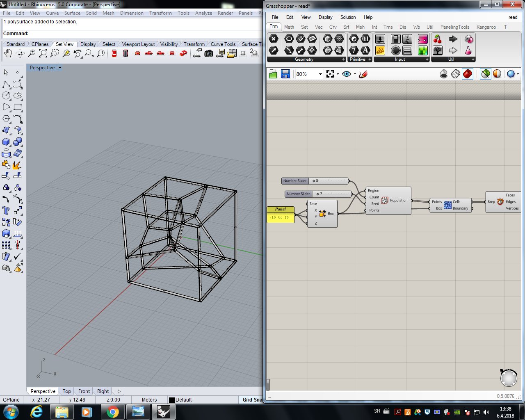Click the Text 'A' primitive parameter icon
Image resolution: width=525 pixels, height=420 pixels.
(365, 50)
